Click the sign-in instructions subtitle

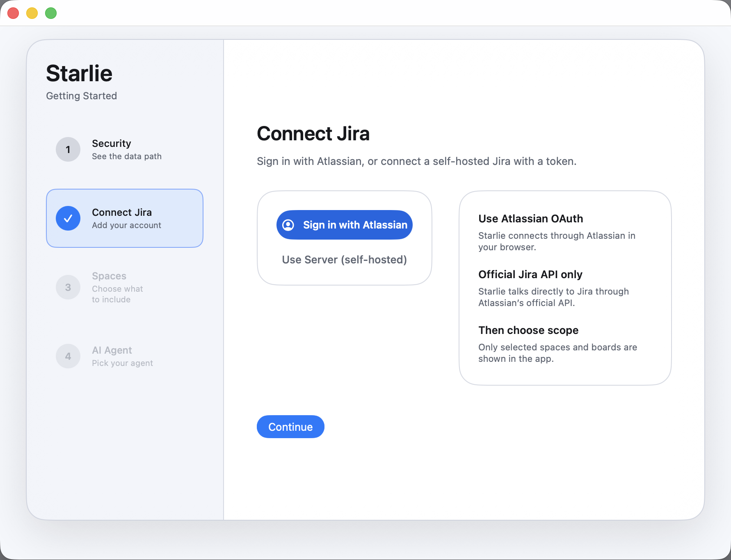point(416,161)
